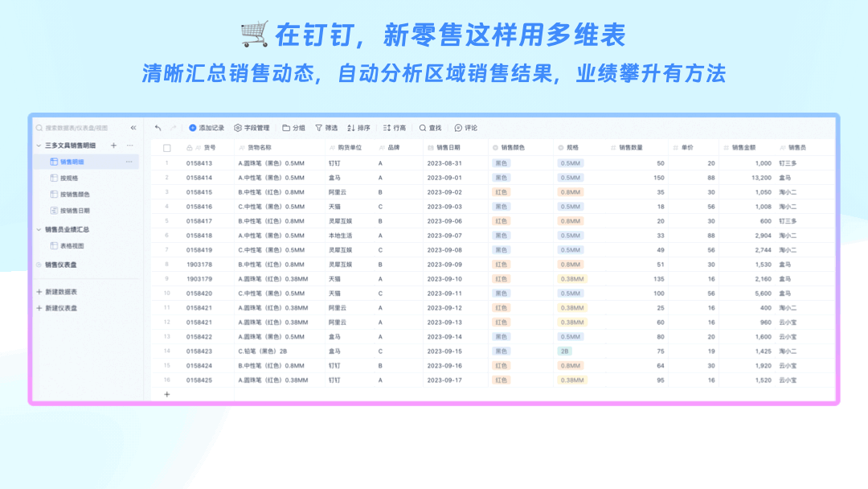Collapse the 三多文具销售明细 tree group
Screen dimensions: 868x489
coord(39,146)
